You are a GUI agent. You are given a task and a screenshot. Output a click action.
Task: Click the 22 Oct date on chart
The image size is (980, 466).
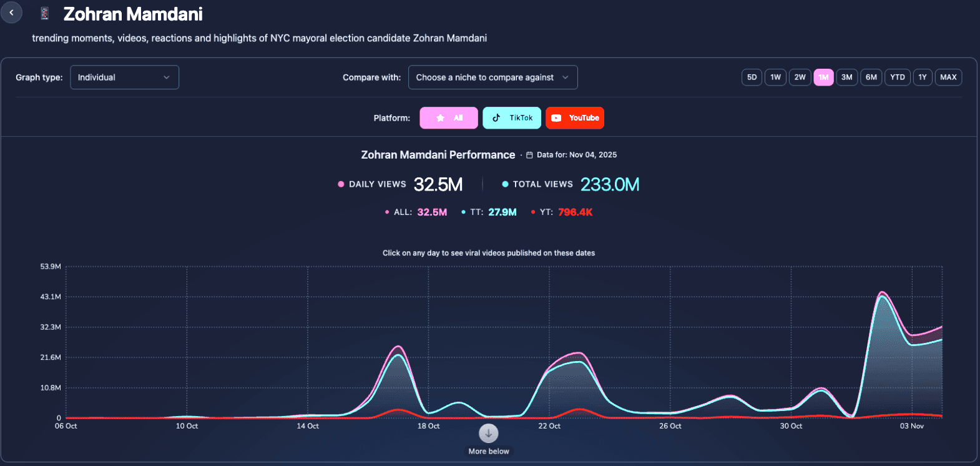coord(549,426)
